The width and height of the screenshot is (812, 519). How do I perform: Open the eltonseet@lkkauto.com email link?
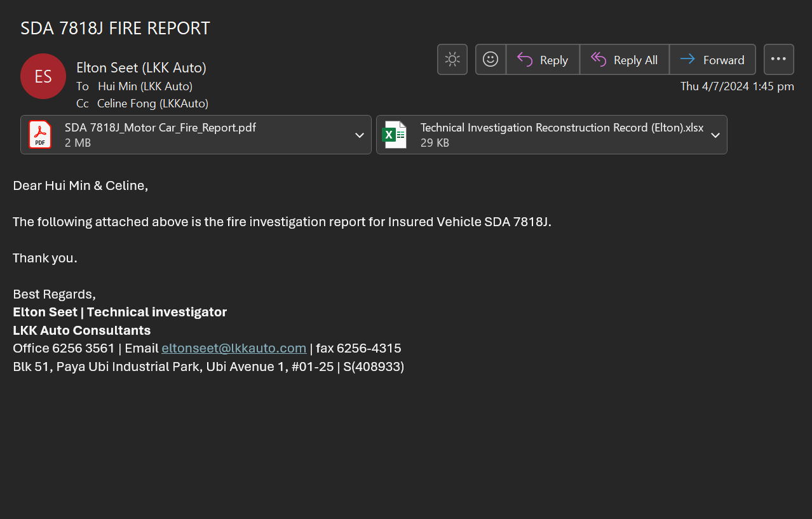234,348
